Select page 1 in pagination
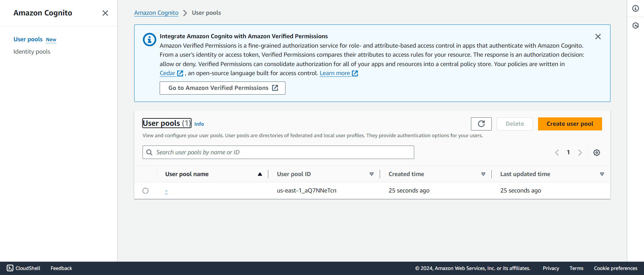 click(x=568, y=152)
